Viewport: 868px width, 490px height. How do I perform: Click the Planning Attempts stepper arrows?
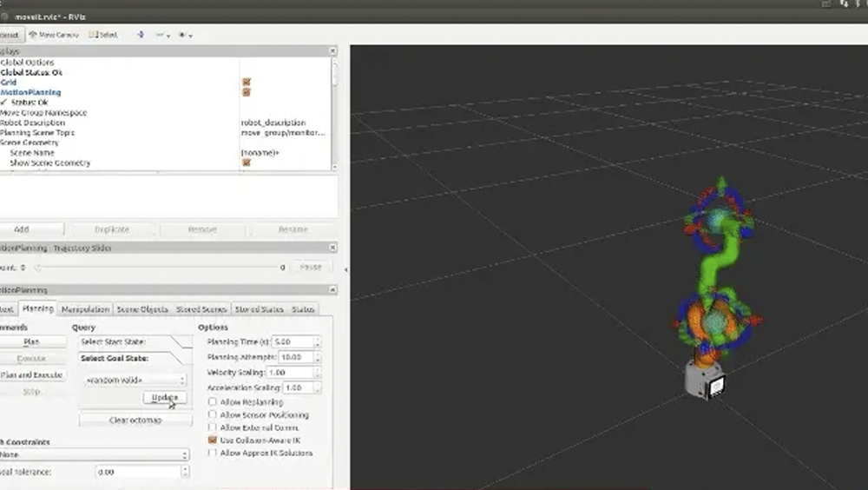[317, 358]
